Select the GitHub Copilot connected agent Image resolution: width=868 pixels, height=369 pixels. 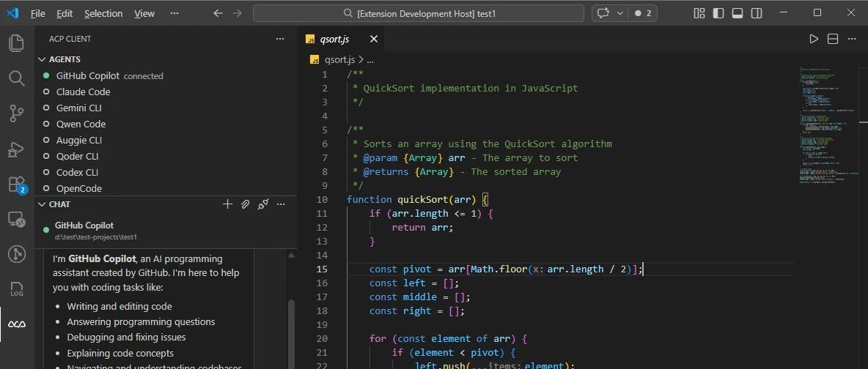coord(166,76)
